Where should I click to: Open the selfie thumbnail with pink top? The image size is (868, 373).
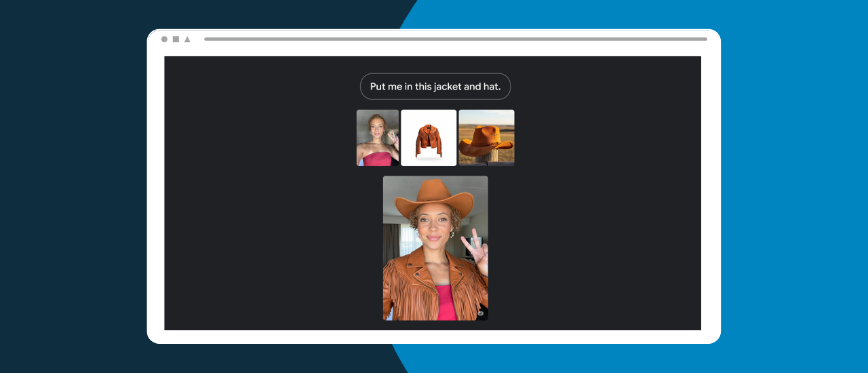pyautogui.click(x=377, y=138)
